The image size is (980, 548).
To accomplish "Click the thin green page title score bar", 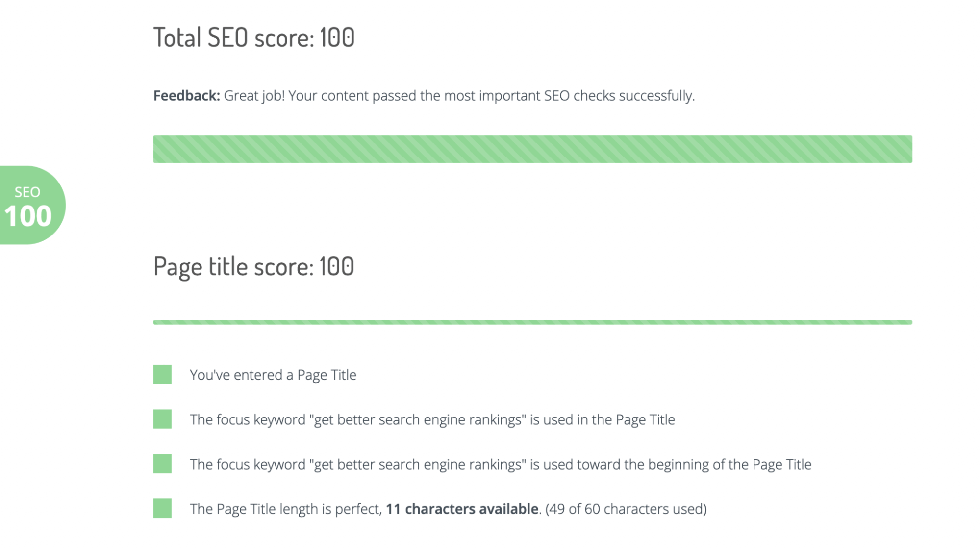I will point(532,322).
